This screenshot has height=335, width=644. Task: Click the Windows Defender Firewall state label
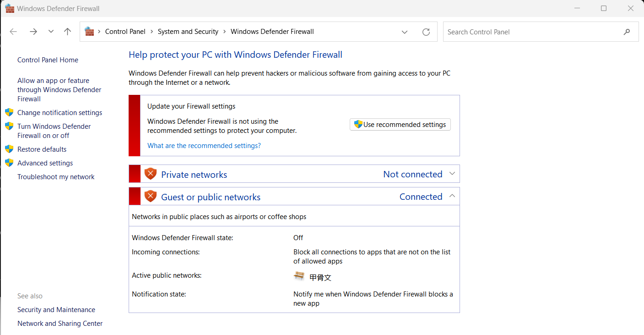(183, 238)
